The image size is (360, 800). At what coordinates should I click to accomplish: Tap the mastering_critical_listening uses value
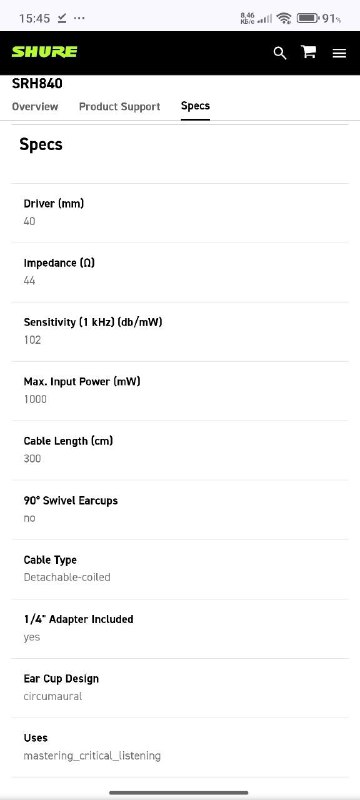click(92, 756)
